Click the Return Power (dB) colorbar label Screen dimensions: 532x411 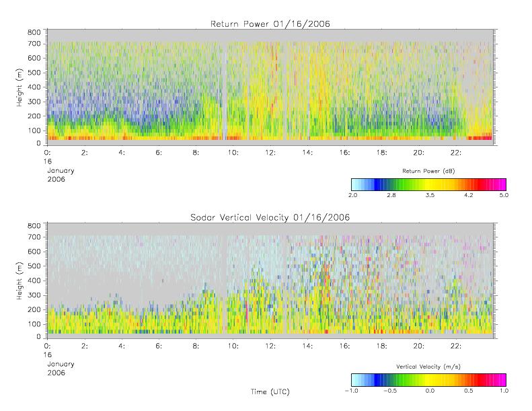(x=428, y=171)
